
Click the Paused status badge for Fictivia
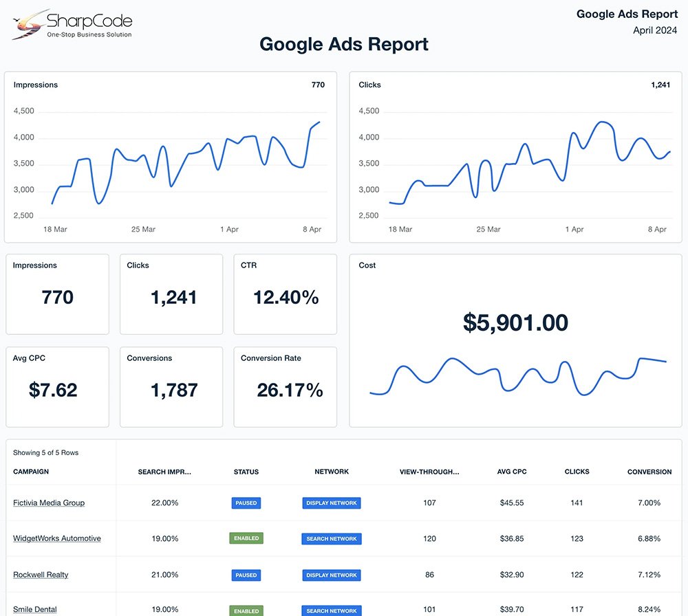pyautogui.click(x=246, y=503)
